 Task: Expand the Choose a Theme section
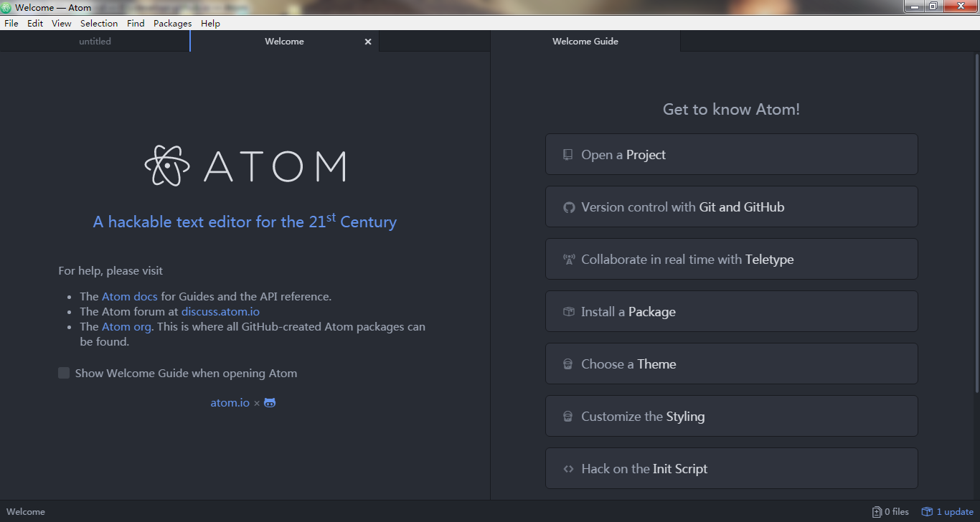731,364
